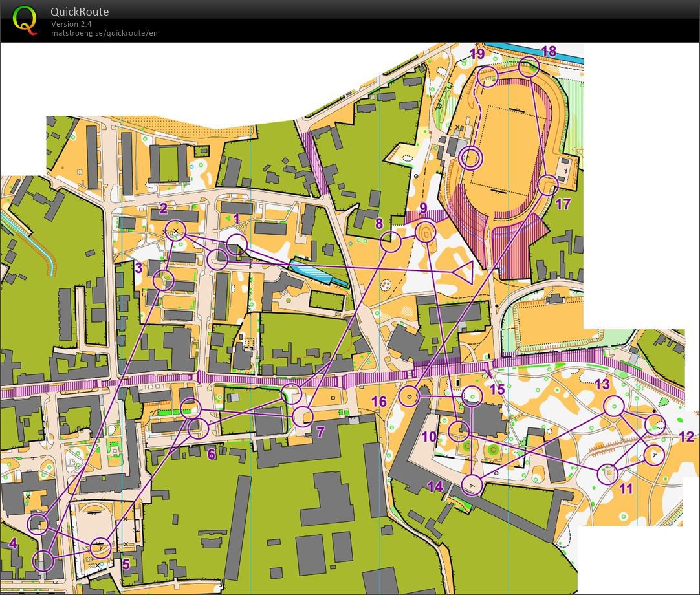The height and width of the screenshot is (595, 700).
Task: Click the control number 9 label
Action: tap(423, 208)
